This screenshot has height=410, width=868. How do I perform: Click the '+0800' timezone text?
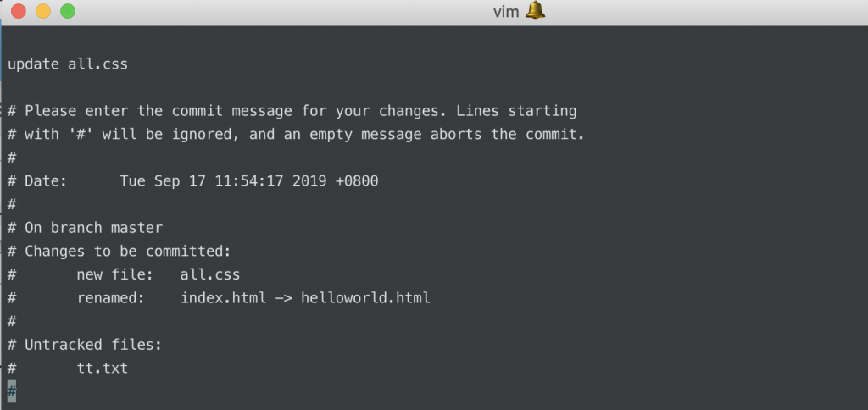[x=357, y=181]
